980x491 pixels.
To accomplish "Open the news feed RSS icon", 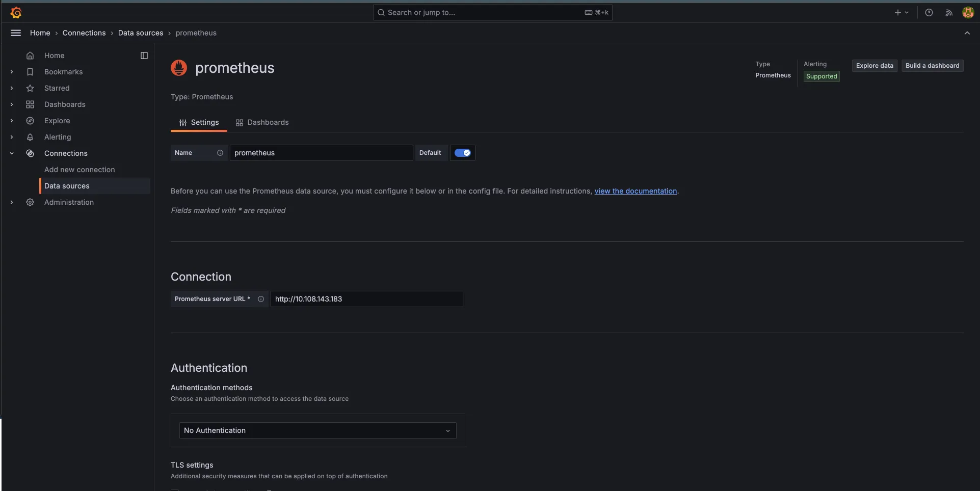I will pos(948,13).
